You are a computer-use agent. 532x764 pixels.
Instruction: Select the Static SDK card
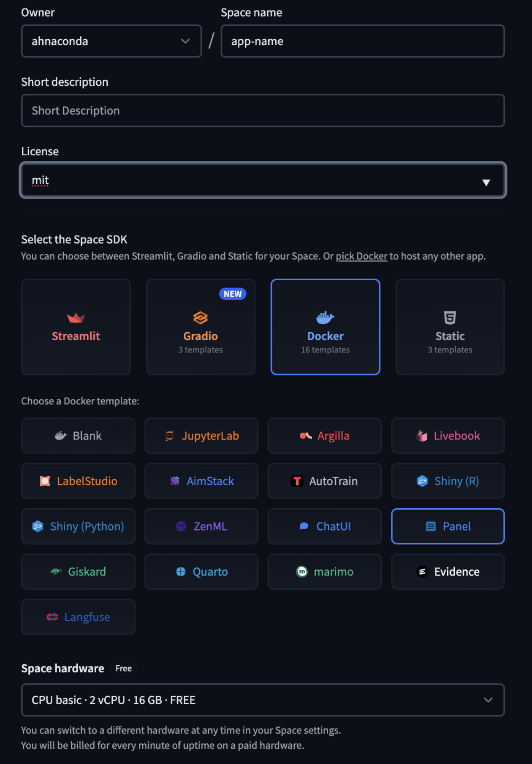click(450, 327)
